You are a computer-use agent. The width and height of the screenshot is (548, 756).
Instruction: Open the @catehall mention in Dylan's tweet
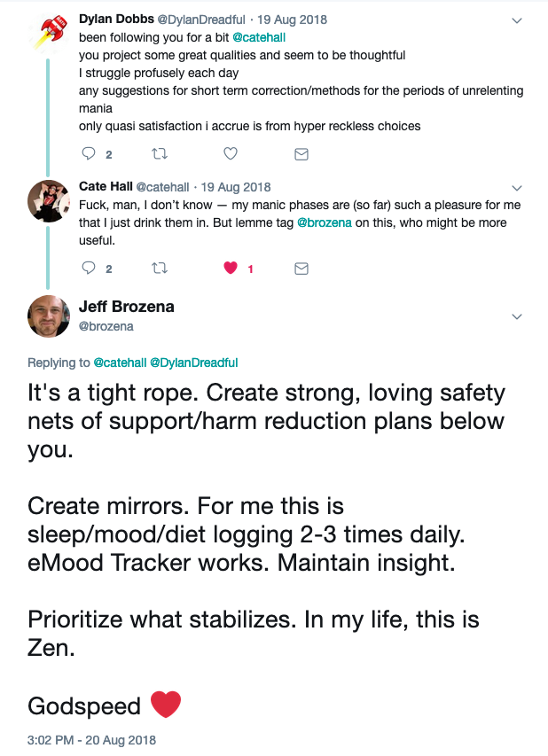(259, 37)
